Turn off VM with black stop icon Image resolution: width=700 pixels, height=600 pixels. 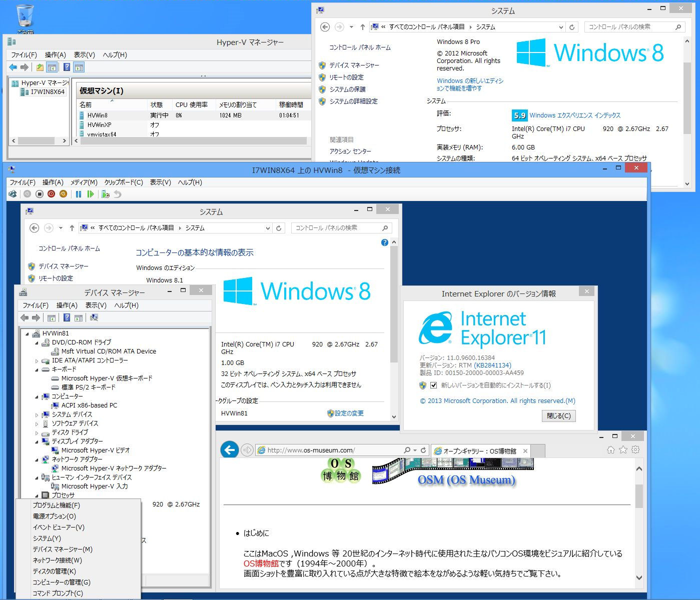39,194
